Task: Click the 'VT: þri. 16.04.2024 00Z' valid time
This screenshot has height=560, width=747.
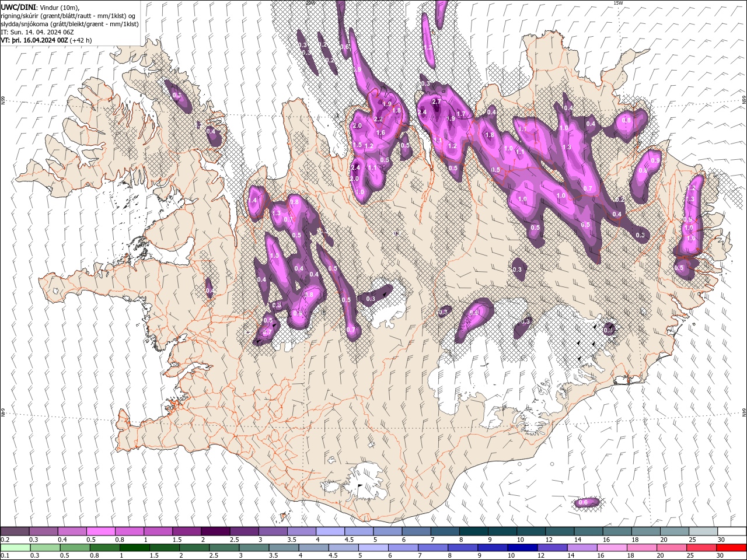Action: (34, 40)
